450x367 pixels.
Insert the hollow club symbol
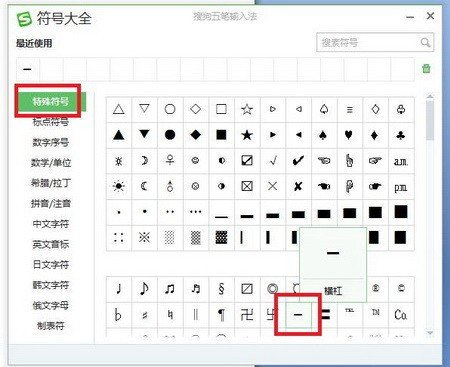coord(401,109)
